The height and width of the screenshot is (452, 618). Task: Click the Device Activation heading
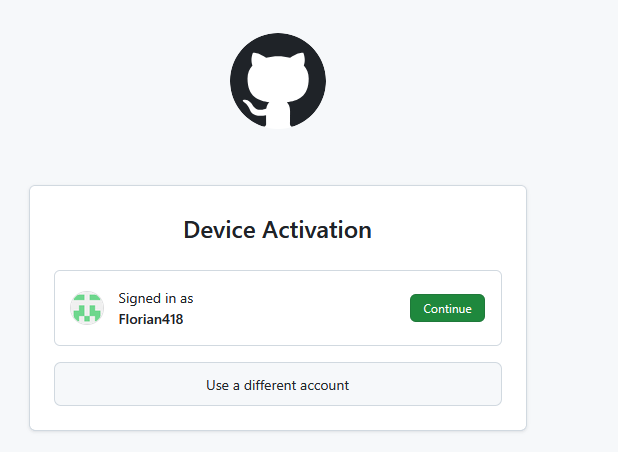coord(277,230)
